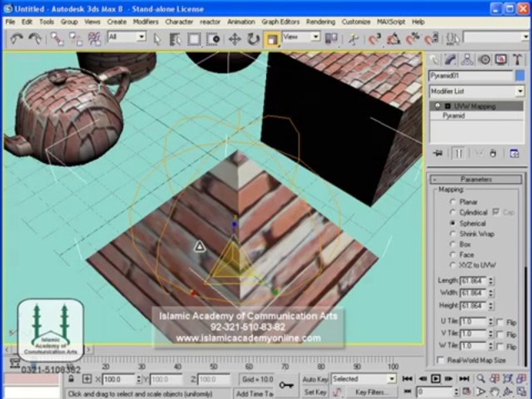Open the Select by Name list icon

175,39
